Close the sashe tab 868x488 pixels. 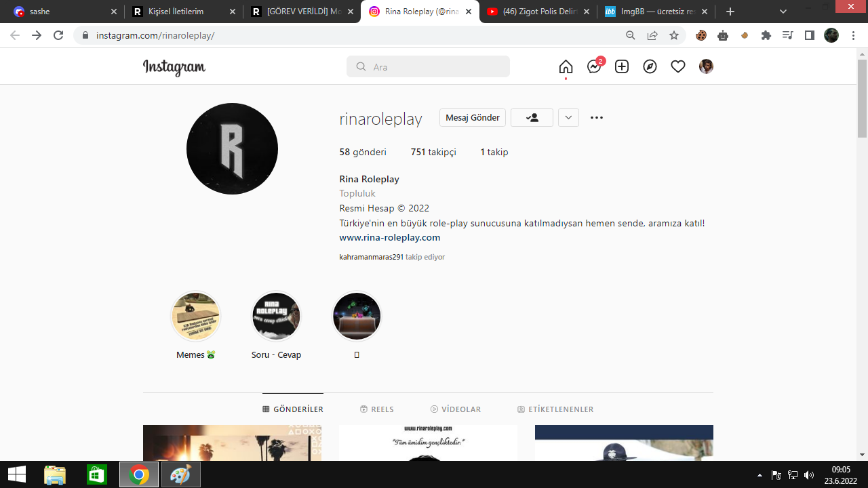[113, 12]
